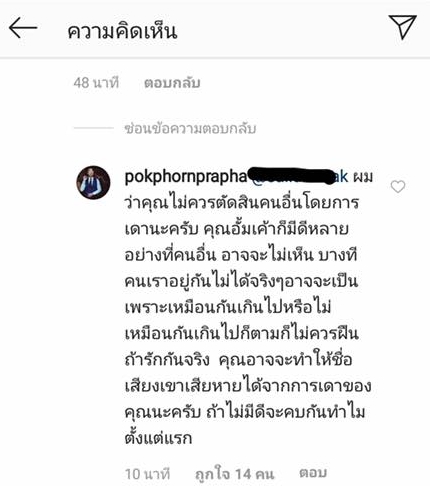
Task: Go back using the left arrow
Action: click(x=23, y=28)
